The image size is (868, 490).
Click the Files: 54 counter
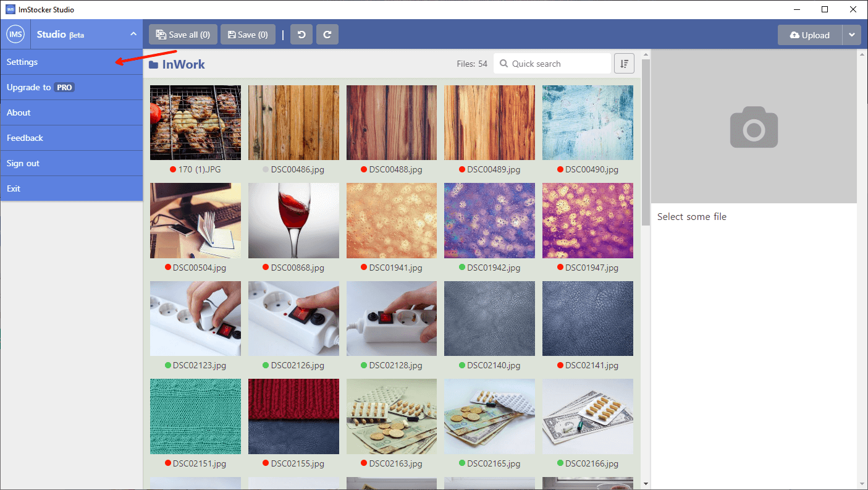[x=472, y=64]
